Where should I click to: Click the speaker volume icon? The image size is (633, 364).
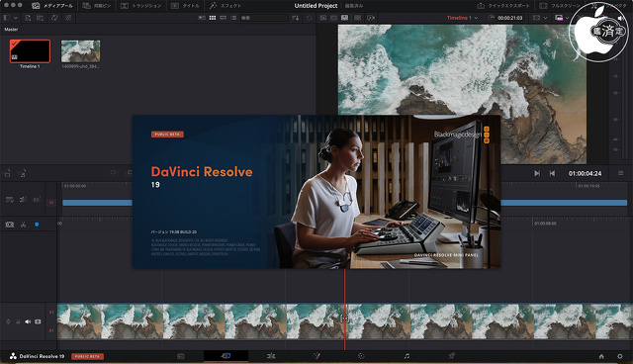(x=620, y=18)
